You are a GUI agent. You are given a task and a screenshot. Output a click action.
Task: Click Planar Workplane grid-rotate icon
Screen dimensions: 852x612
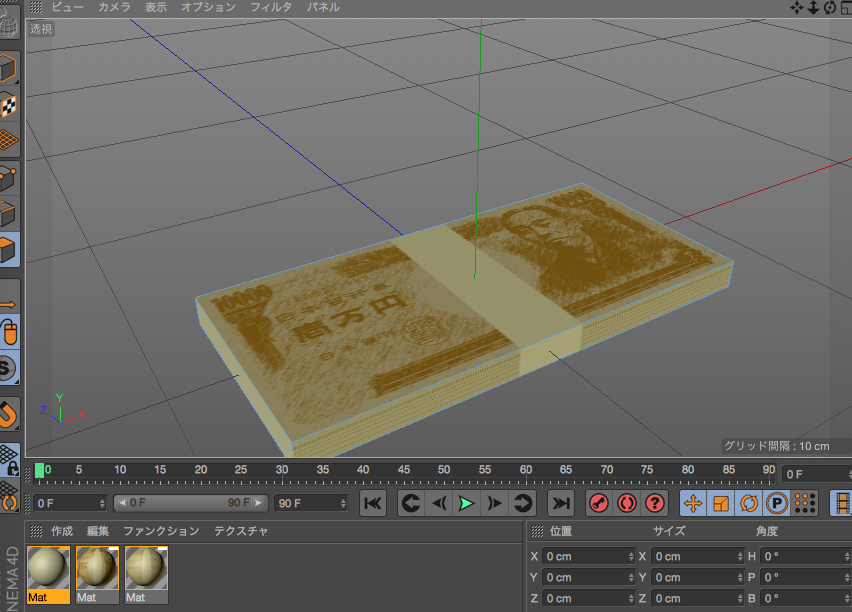9,495
